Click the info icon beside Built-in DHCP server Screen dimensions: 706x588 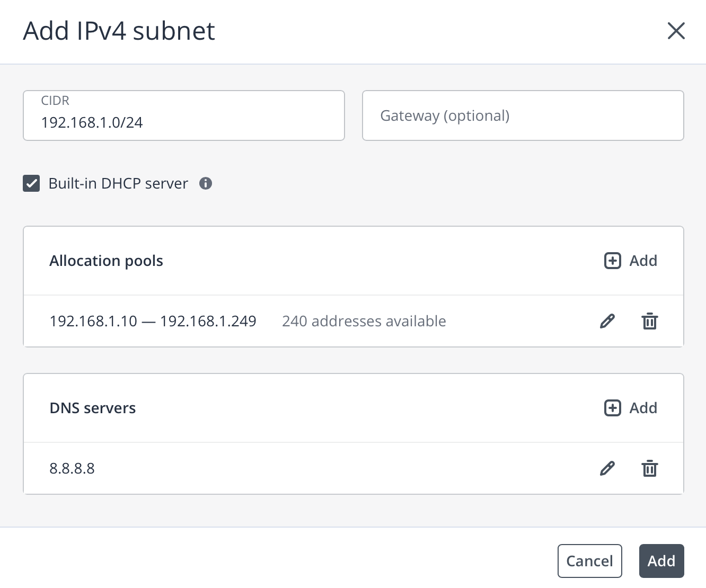click(x=206, y=183)
